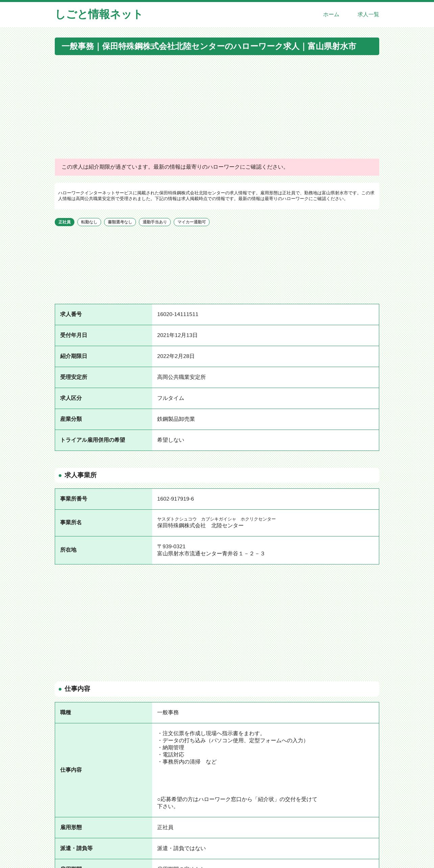Click the pink expired-listing notice
Screen dimensions: 434x868
click(x=217, y=167)
